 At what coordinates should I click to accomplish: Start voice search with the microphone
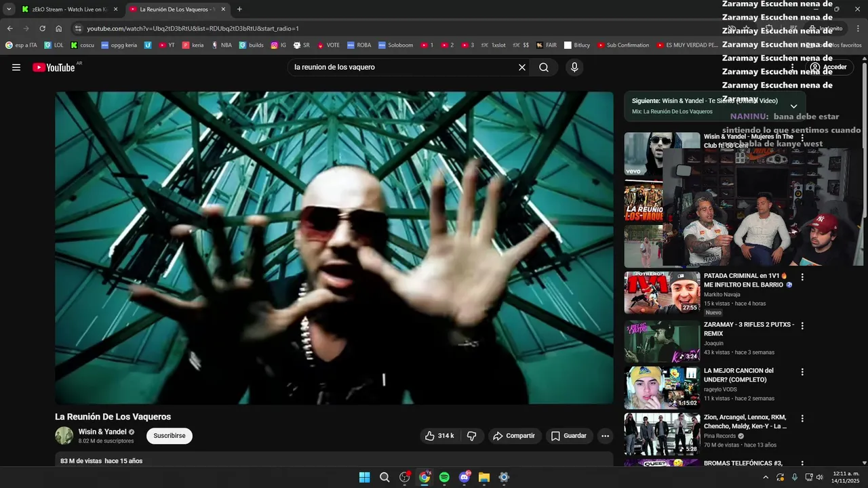pyautogui.click(x=574, y=67)
